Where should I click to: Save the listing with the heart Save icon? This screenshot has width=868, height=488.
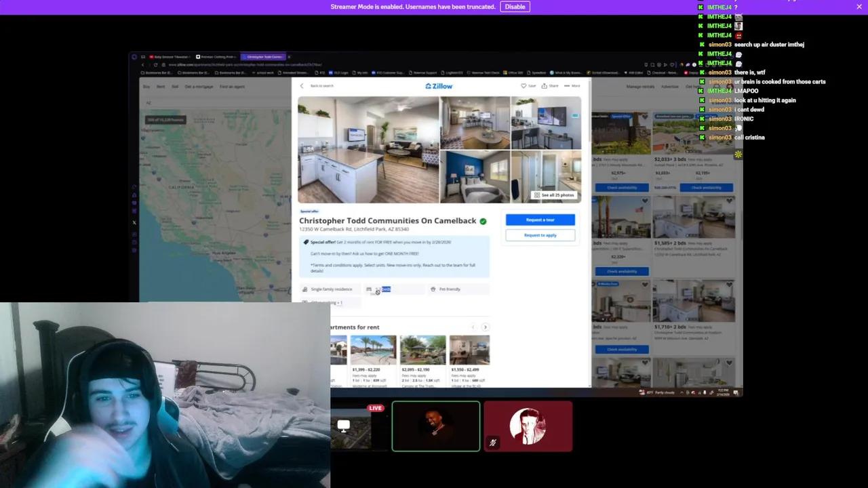coord(528,86)
